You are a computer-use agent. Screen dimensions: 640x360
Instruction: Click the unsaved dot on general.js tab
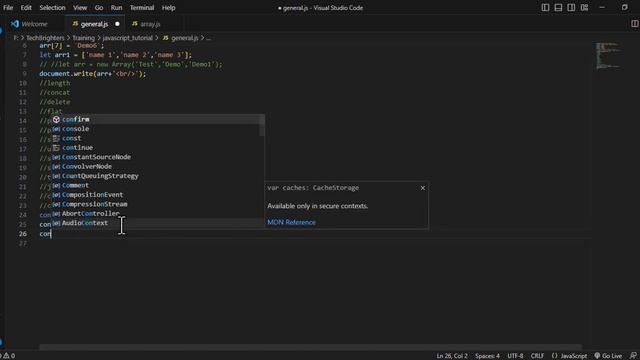click(x=118, y=24)
